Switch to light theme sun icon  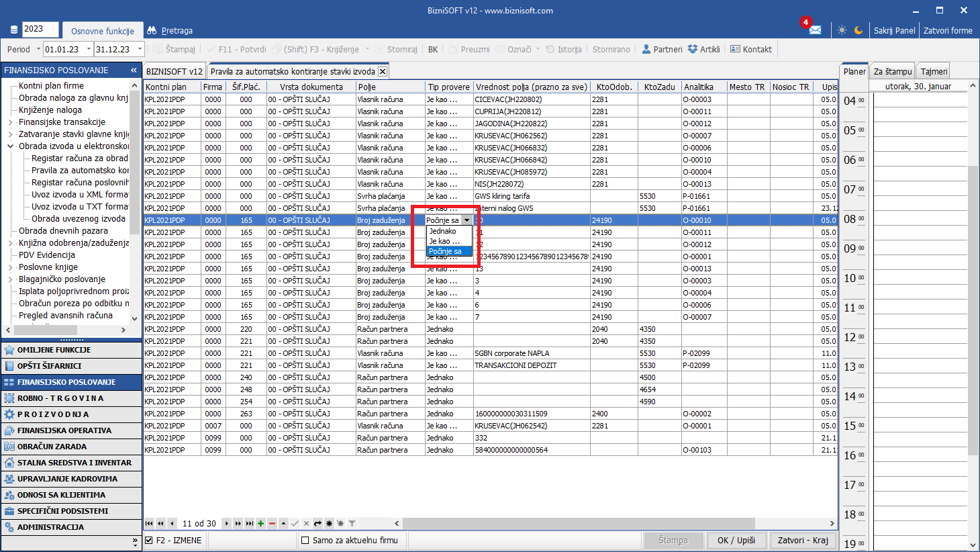pos(842,30)
